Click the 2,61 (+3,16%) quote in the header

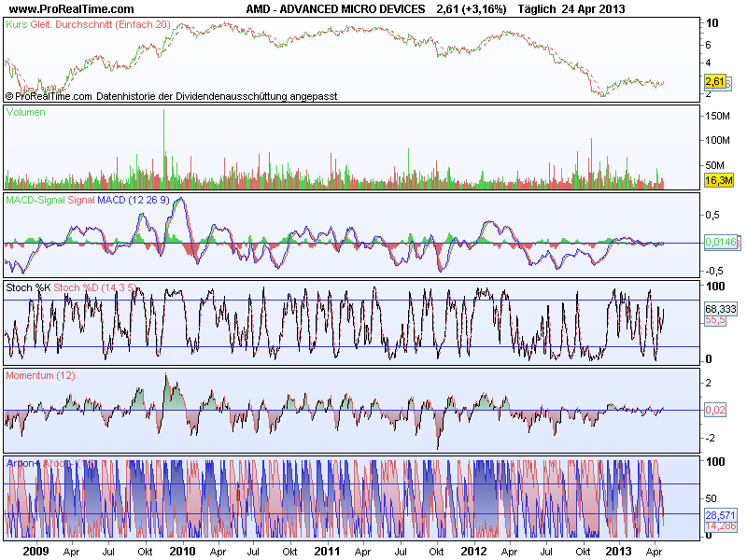(x=472, y=9)
